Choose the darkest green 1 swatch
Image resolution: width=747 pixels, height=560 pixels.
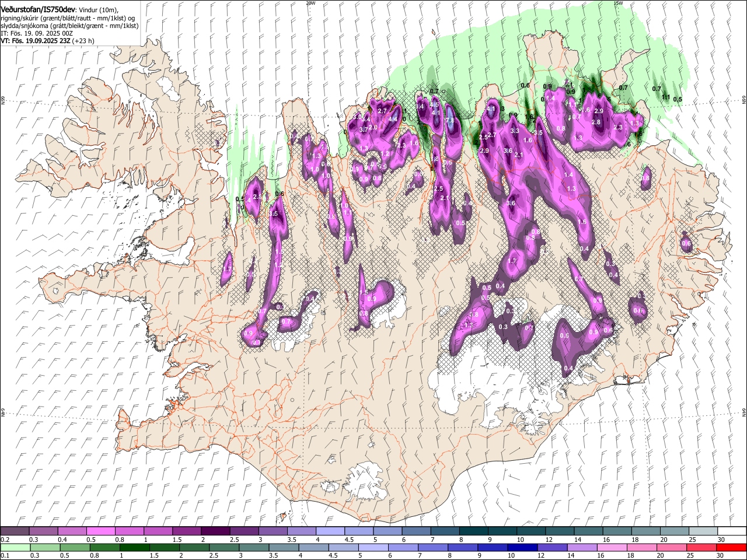(134, 547)
